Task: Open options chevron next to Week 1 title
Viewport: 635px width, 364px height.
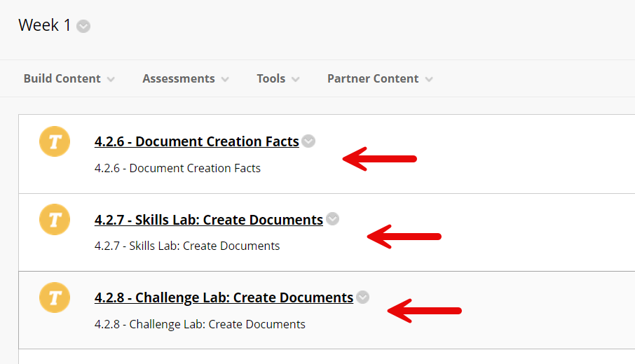Action: click(x=83, y=27)
